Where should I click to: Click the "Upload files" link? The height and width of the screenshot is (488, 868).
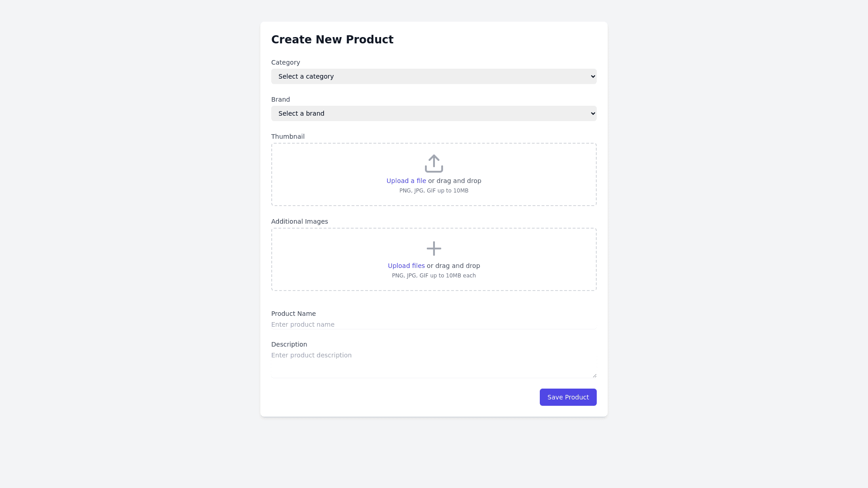(x=406, y=266)
